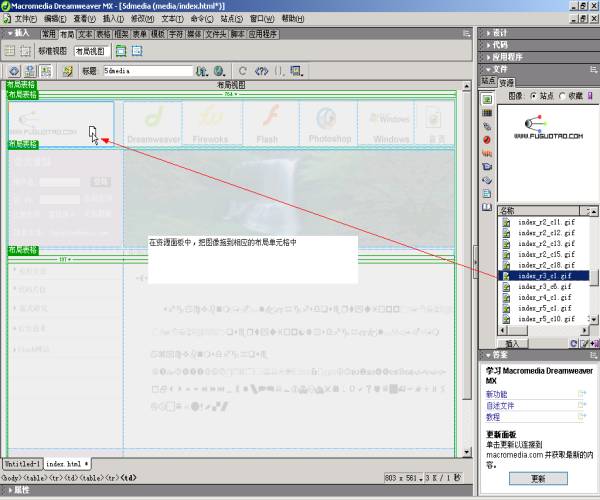Select URLs category in Assets panel
This screenshot has width=600, height=500.
tap(487, 126)
